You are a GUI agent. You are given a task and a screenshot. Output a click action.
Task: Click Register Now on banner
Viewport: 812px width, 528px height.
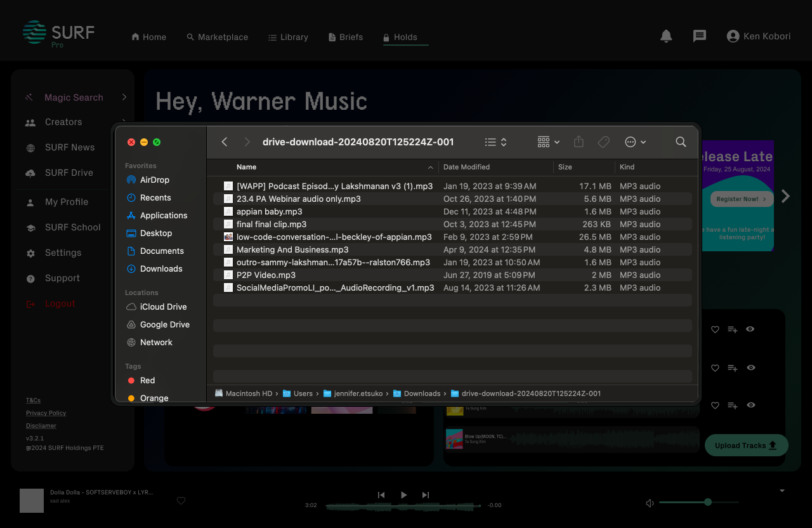click(x=742, y=199)
